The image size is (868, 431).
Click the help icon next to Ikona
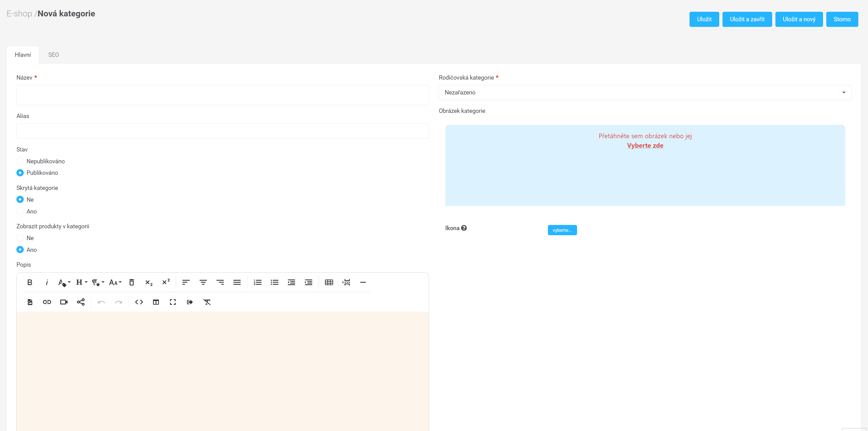click(x=464, y=228)
